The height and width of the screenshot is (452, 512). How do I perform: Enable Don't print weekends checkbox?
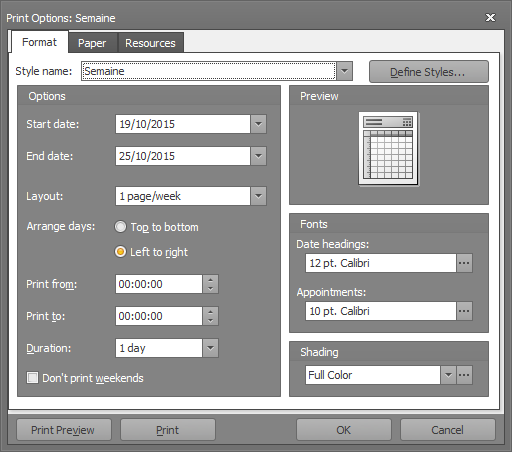pyautogui.click(x=32, y=378)
